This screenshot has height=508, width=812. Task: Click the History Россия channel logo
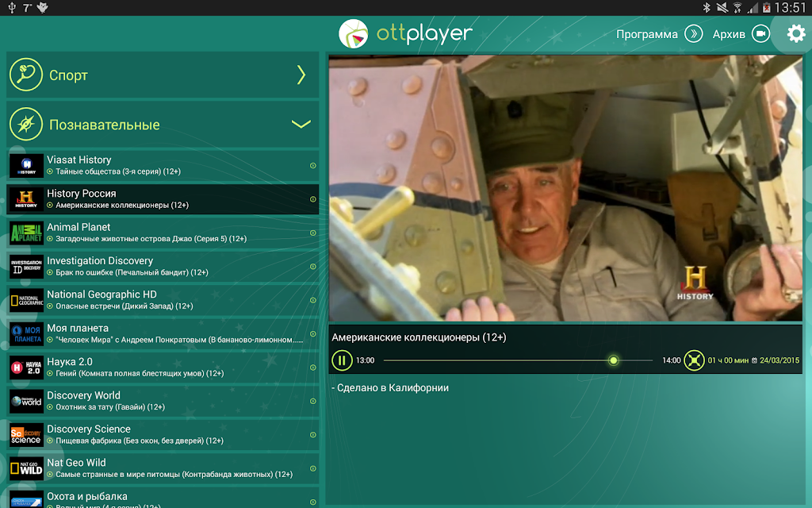pyautogui.click(x=26, y=199)
